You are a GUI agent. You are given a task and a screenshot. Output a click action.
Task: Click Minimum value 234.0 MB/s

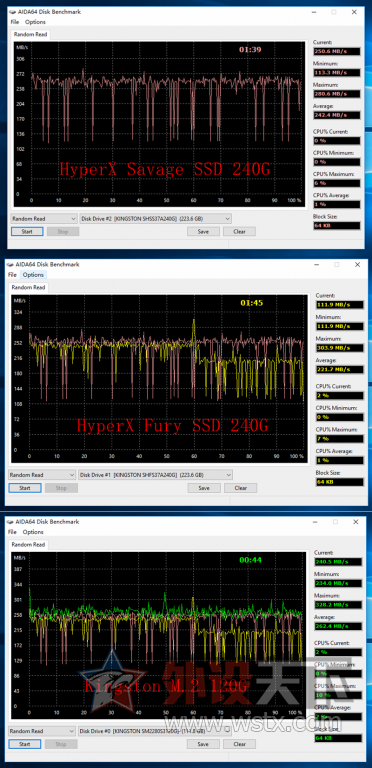[x=339, y=583]
